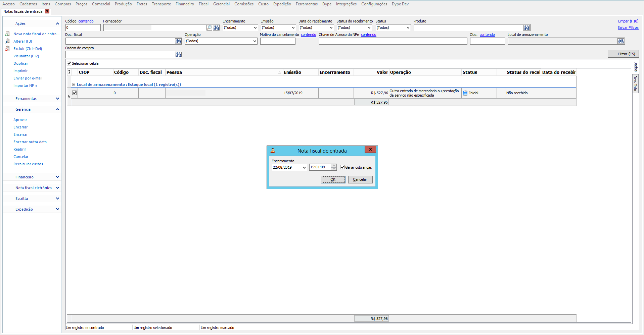Sort by the Pessoa column header
Screen dimensions: 644x335
pyautogui.click(x=224, y=72)
